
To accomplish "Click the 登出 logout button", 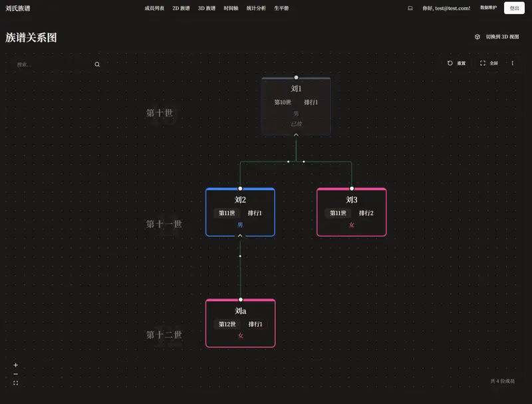I will (x=512, y=7).
